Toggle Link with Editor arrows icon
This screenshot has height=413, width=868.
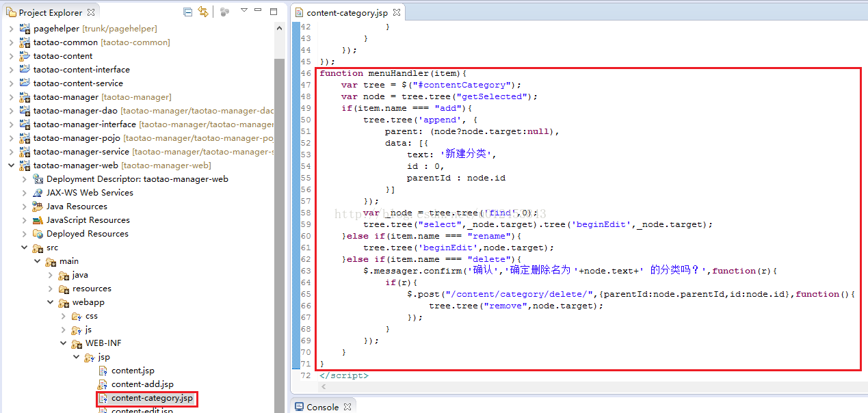click(202, 12)
